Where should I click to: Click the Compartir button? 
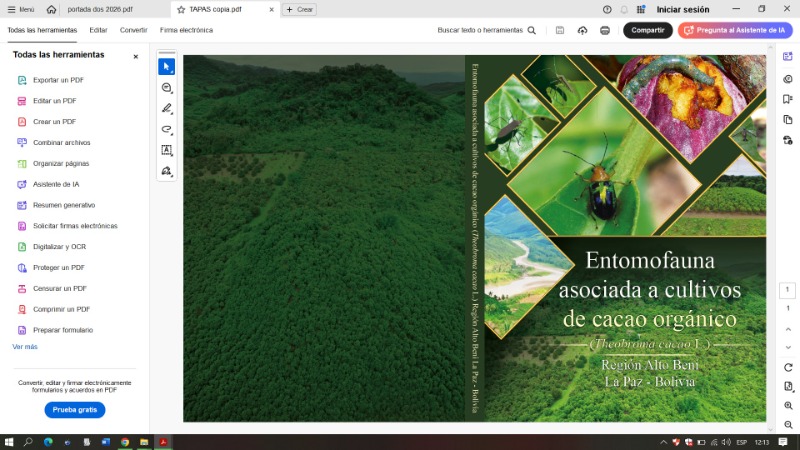point(647,30)
